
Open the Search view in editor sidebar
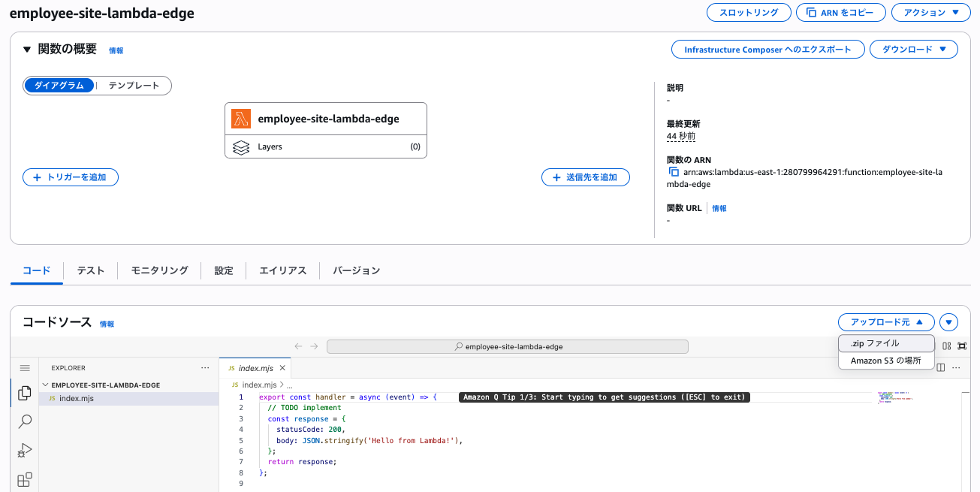click(25, 422)
